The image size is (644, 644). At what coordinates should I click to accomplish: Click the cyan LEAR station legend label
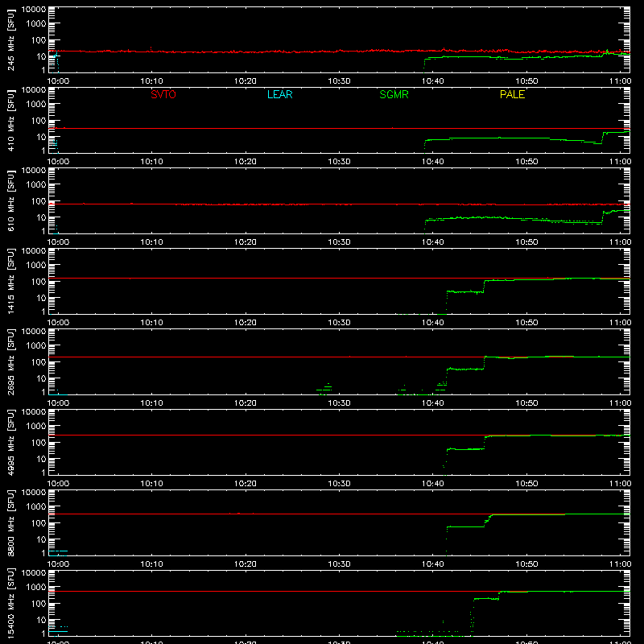[279, 94]
